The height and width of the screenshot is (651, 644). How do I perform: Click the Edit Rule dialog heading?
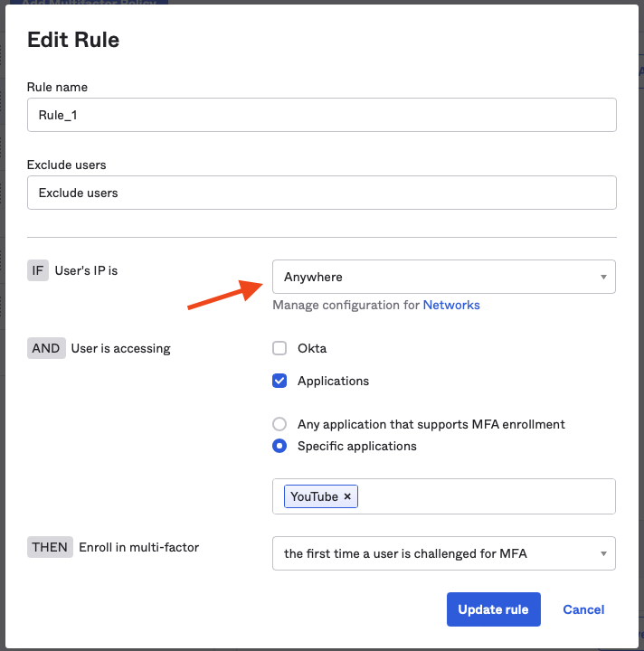(x=73, y=40)
